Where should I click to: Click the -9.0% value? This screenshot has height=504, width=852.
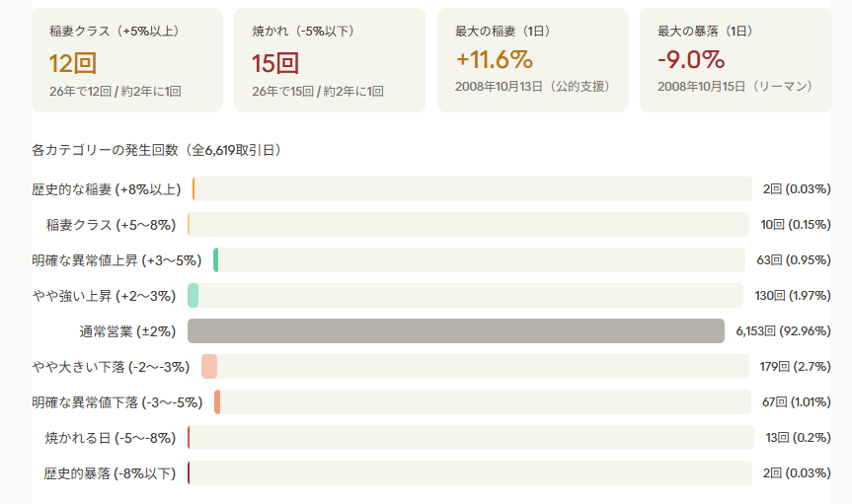(x=691, y=59)
